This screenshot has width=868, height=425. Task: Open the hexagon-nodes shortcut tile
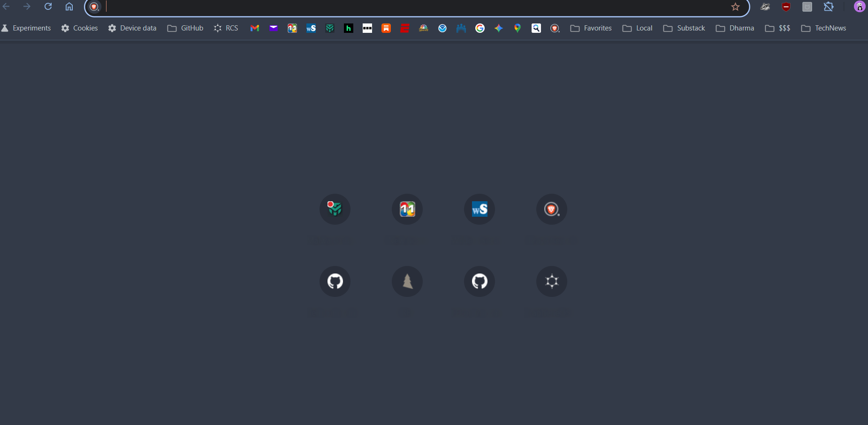coord(552,281)
